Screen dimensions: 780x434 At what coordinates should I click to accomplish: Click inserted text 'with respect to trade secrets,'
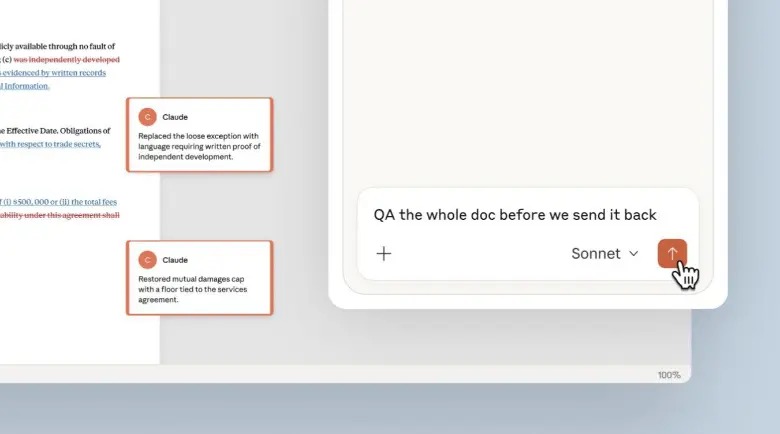coord(50,144)
